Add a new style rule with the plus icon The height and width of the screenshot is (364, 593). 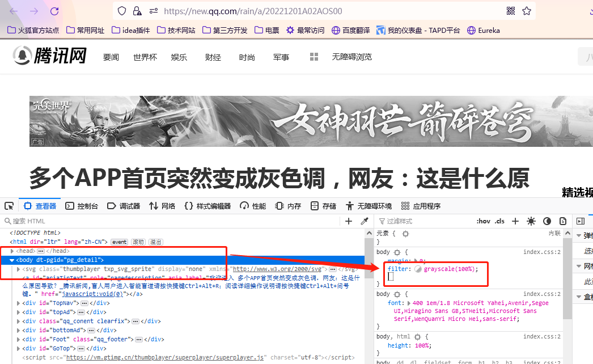coord(515,221)
